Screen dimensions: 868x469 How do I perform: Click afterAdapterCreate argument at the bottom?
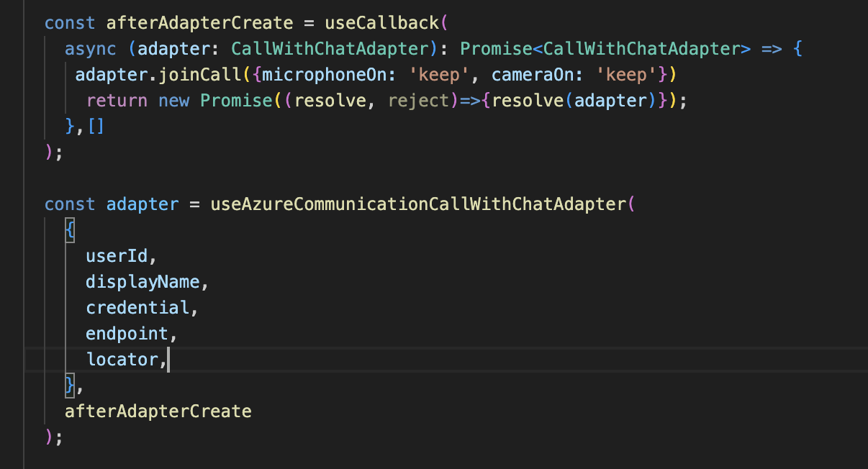(x=158, y=411)
